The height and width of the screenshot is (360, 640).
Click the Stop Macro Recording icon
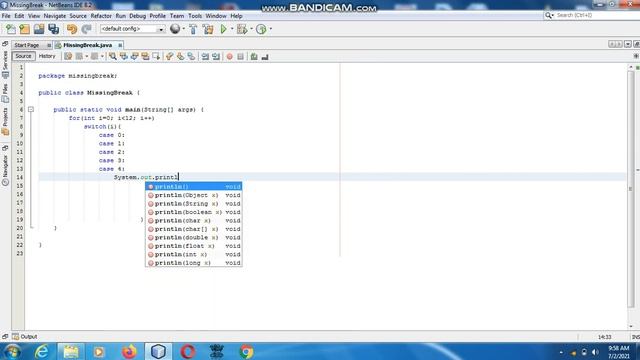point(240,56)
